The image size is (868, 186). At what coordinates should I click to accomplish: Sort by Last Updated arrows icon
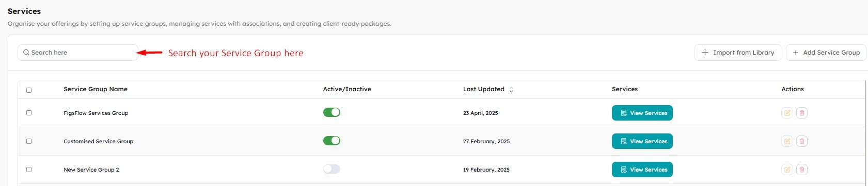coord(511,90)
